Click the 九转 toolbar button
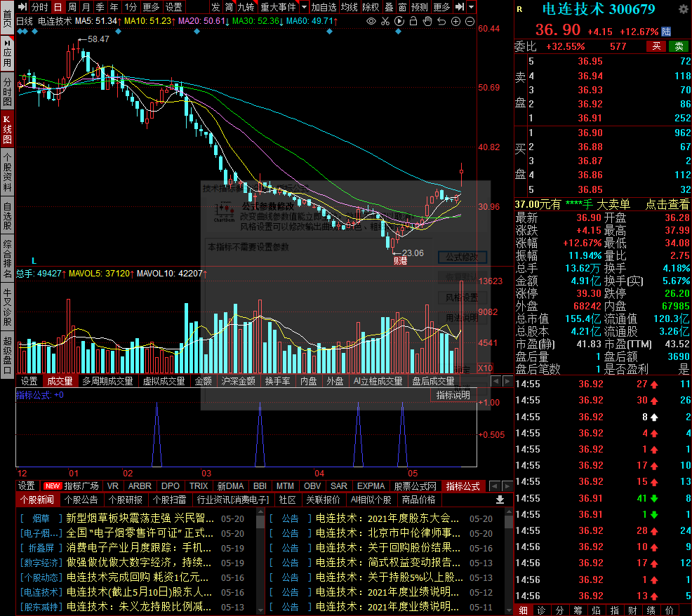692x616 pixels. click(246, 7)
